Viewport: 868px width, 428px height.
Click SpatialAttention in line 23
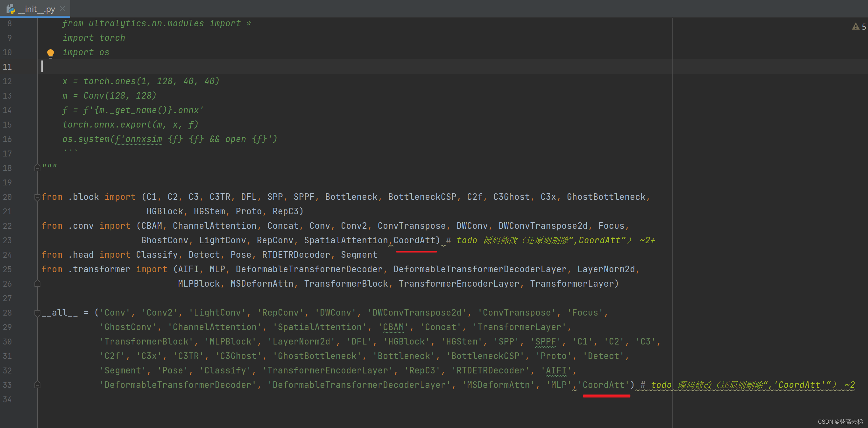(346, 241)
